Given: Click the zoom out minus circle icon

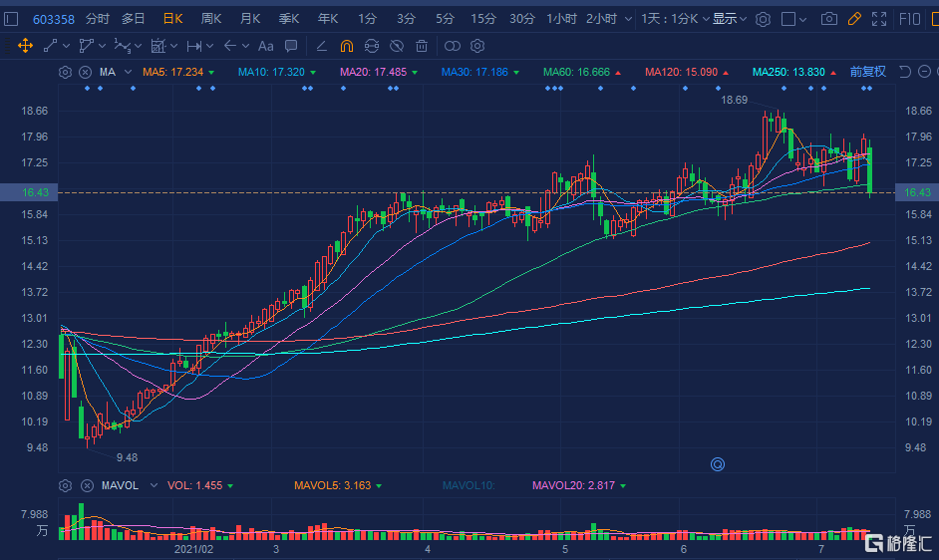Looking at the screenshot, I should [925, 72].
